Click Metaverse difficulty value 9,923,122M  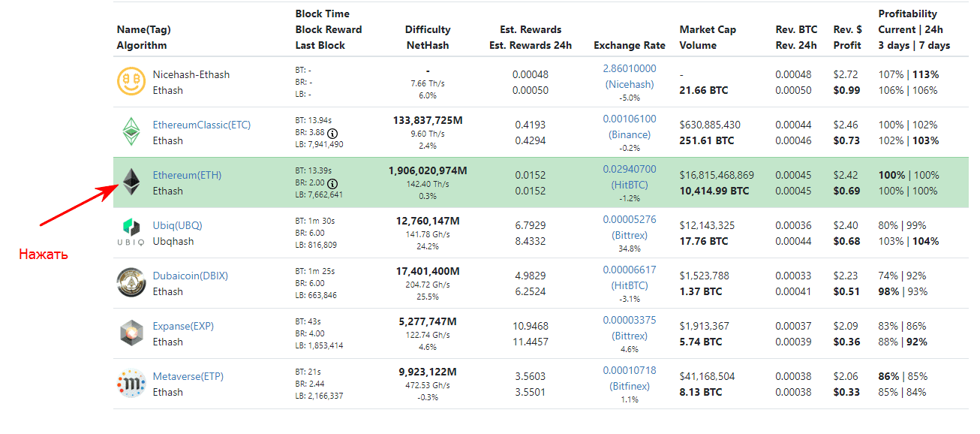[x=428, y=372]
